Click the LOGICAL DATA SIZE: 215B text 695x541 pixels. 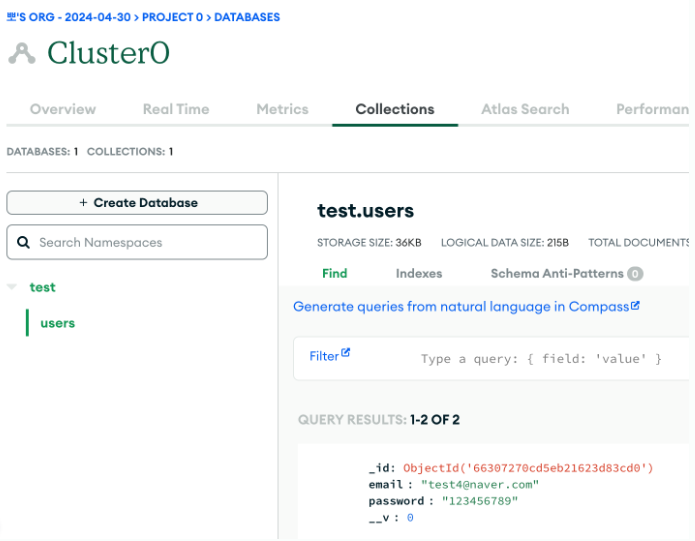(x=504, y=243)
